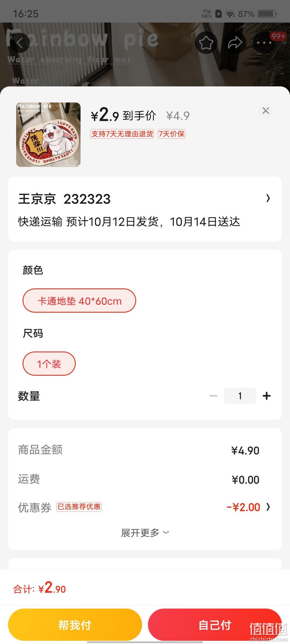Close the purchase options sheet
290x644 pixels.
tap(266, 111)
